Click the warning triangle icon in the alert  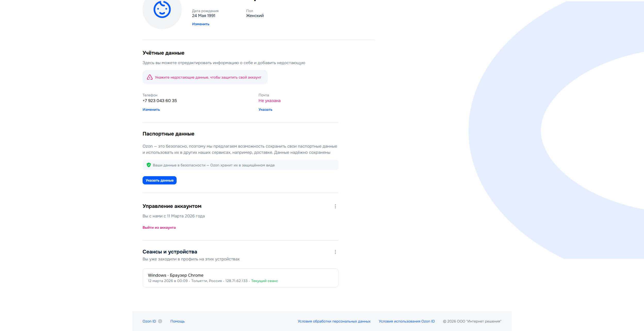coord(150,77)
